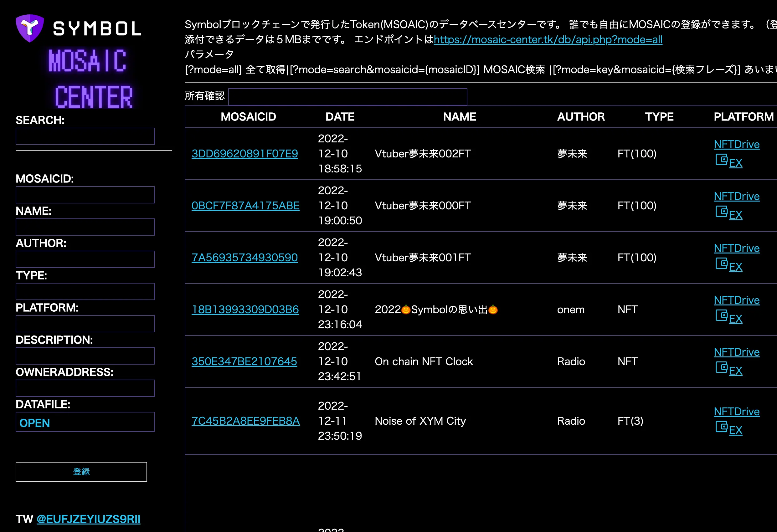Viewport: 777px width, 532px height.
Task: Click the DESCRIPTION input field
Action: click(x=85, y=356)
